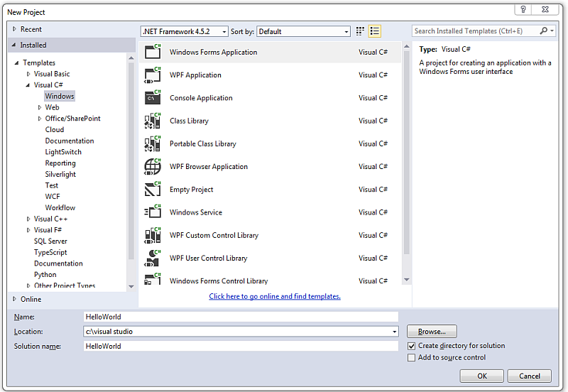Screen dimensions: 568x392
Task: Click the Browse... button
Action: (432, 332)
